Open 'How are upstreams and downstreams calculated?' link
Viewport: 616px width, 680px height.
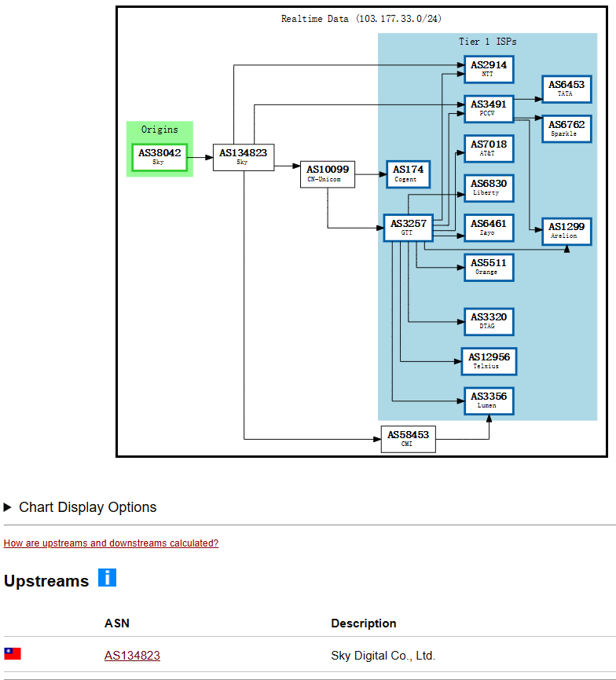pos(111,543)
